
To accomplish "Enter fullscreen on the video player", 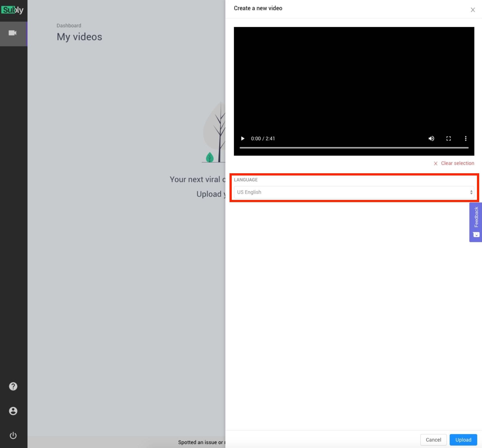I will point(448,138).
